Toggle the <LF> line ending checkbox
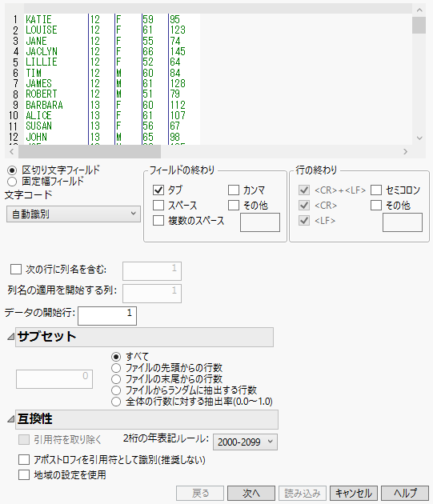 [304, 221]
